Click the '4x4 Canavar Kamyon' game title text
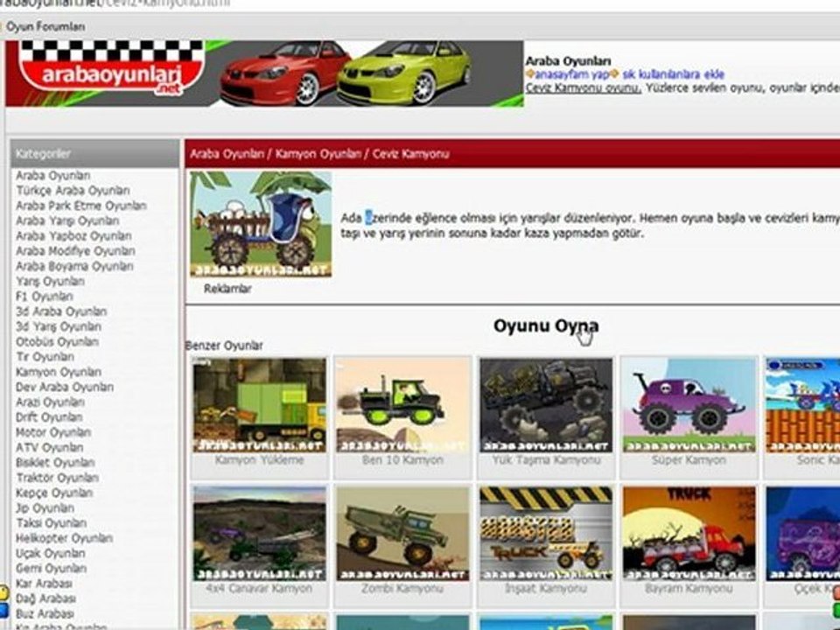The image size is (840, 630). [x=259, y=588]
